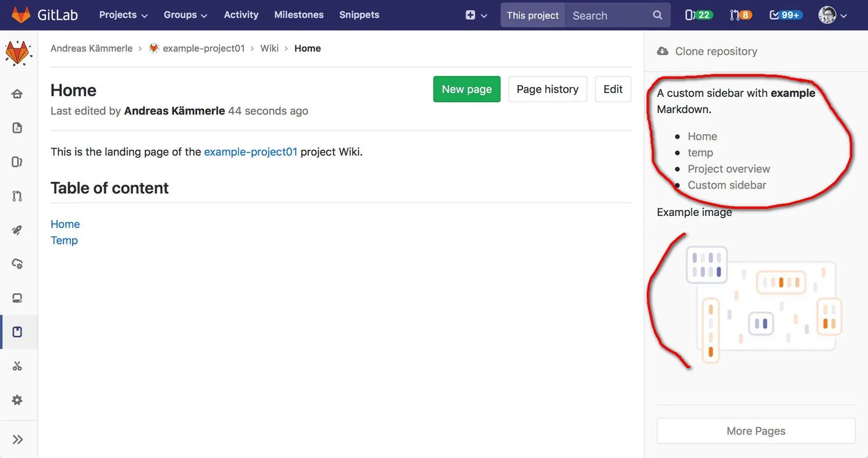Open Registry disk icon in sidebar
Image resolution: width=868 pixels, height=458 pixels.
[17, 298]
